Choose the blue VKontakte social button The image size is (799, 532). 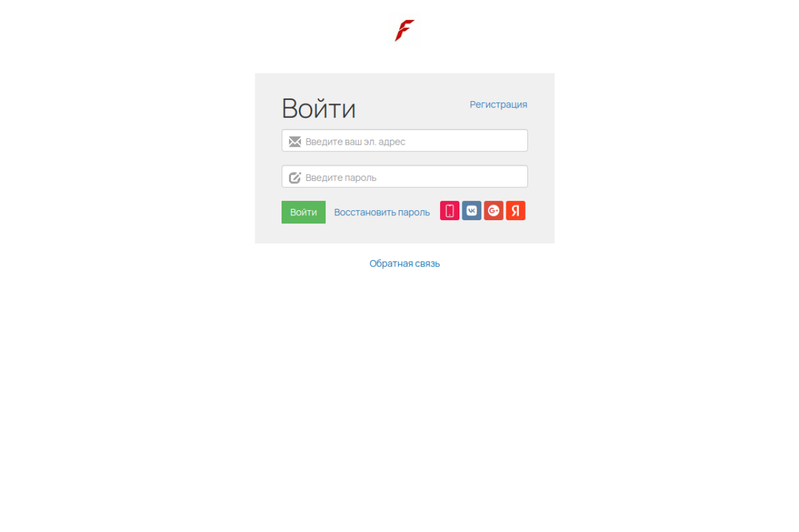coord(472,211)
